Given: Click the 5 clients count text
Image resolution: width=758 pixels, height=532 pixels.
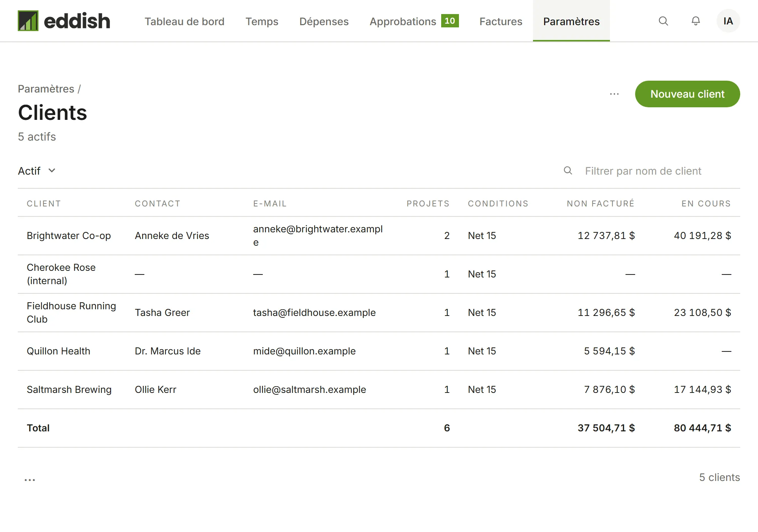Looking at the screenshot, I should click(720, 477).
